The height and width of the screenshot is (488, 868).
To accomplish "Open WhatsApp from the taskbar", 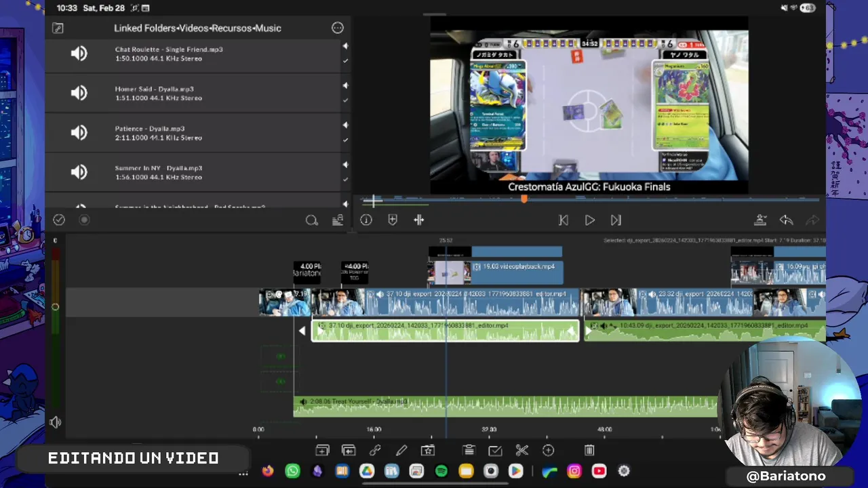I will [x=292, y=471].
